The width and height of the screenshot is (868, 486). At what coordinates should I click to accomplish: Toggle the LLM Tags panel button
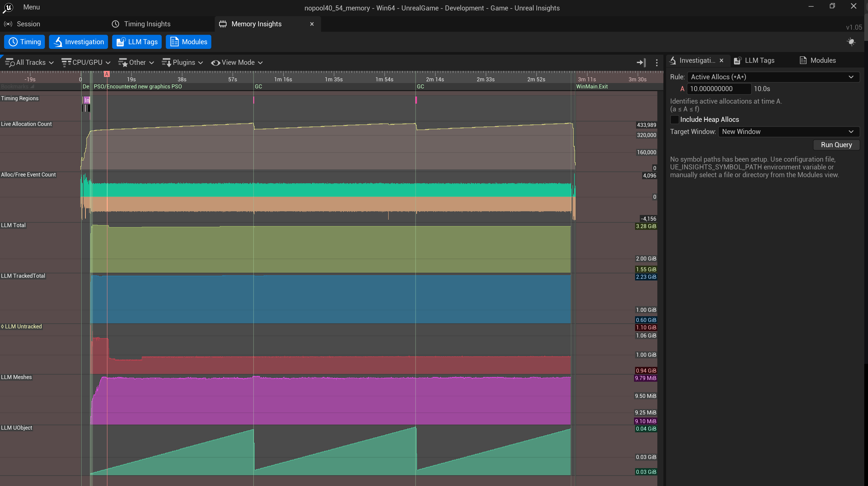coord(137,42)
